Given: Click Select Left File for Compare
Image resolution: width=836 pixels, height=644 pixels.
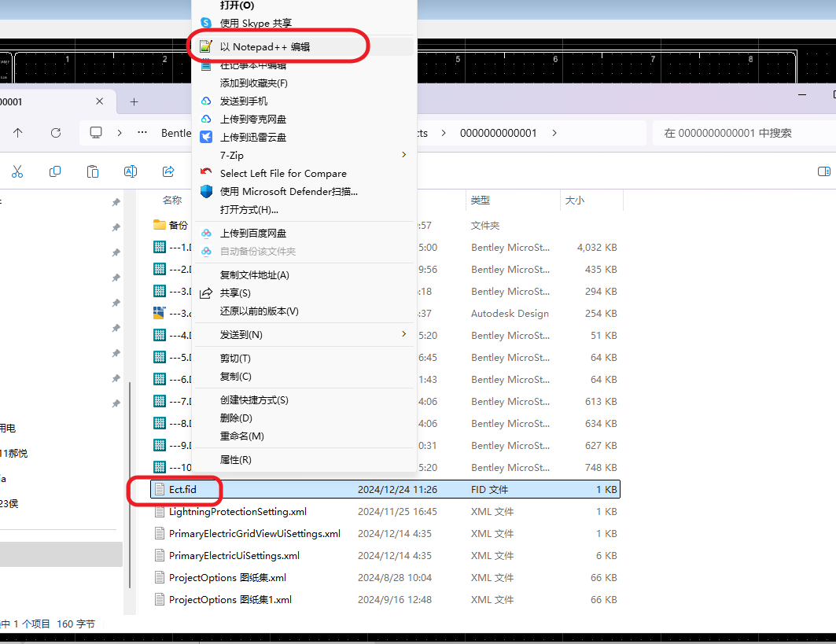Looking at the screenshot, I should pos(304,173).
